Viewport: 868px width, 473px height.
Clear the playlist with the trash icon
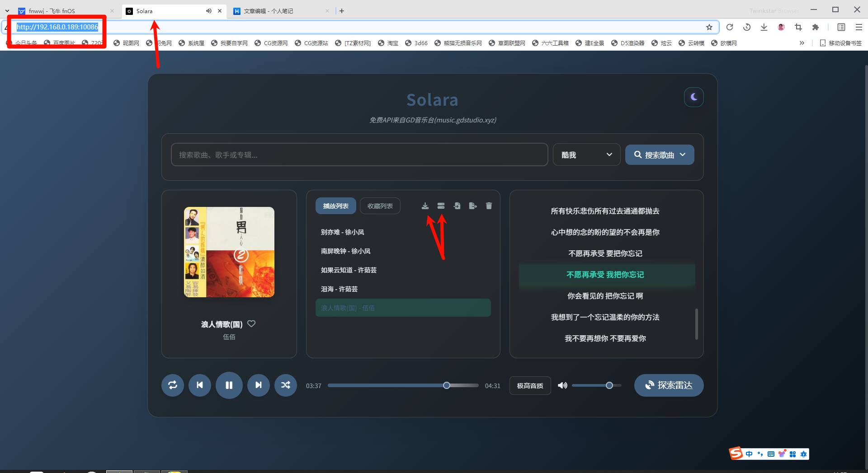[x=489, y=206]
